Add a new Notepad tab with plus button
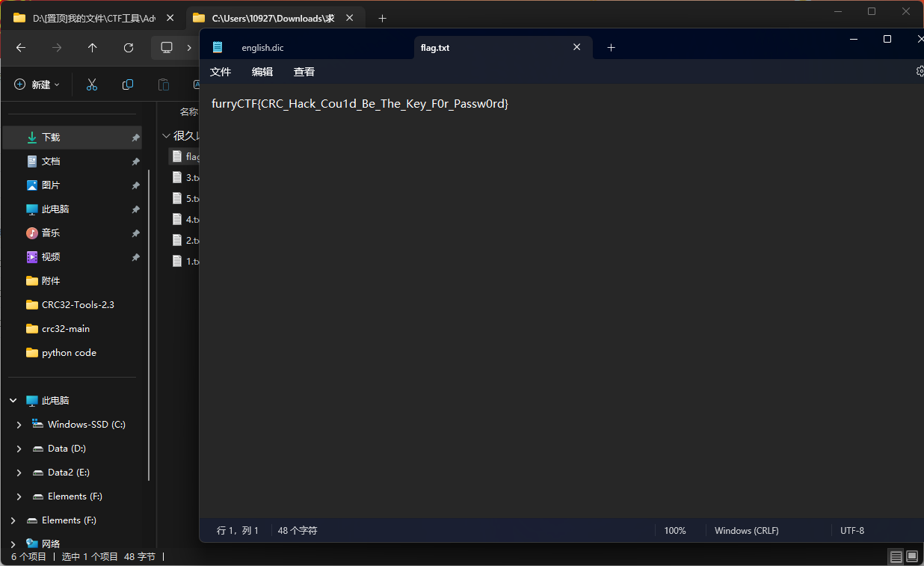Image resolution: width=924 pixels, height=566 pixels. coord(611,48)
